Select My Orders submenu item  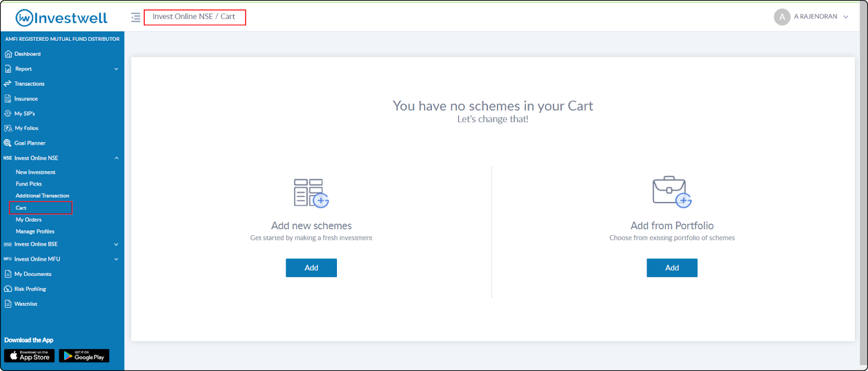(x=29, y=220)
